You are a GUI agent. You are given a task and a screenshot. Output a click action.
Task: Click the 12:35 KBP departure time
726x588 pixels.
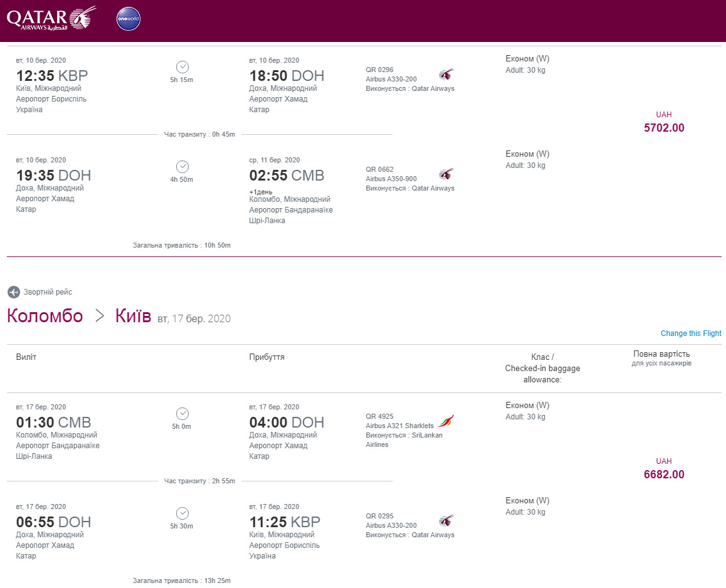pyautogui.click(x=52, y=75)
